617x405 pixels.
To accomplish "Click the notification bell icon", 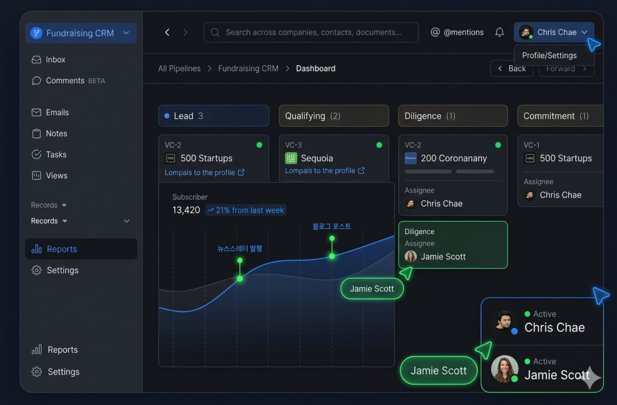I will pyautogui.click(x=500, y=32).
